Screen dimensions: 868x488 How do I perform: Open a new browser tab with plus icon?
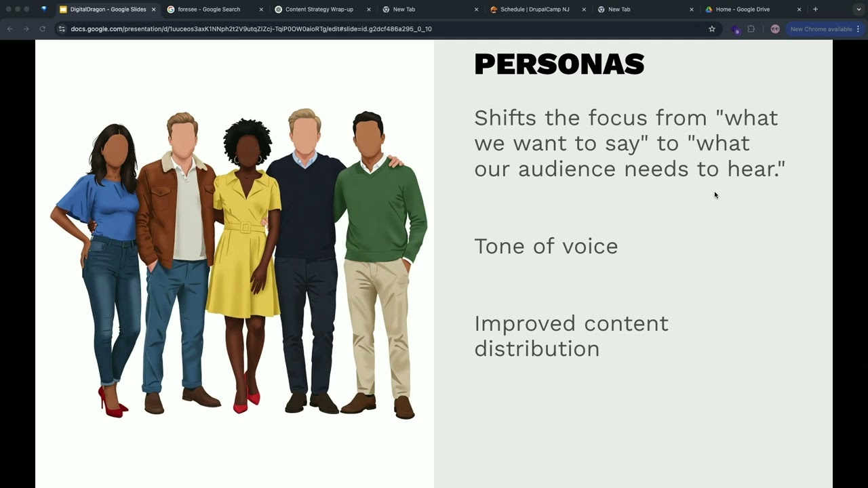815,9
